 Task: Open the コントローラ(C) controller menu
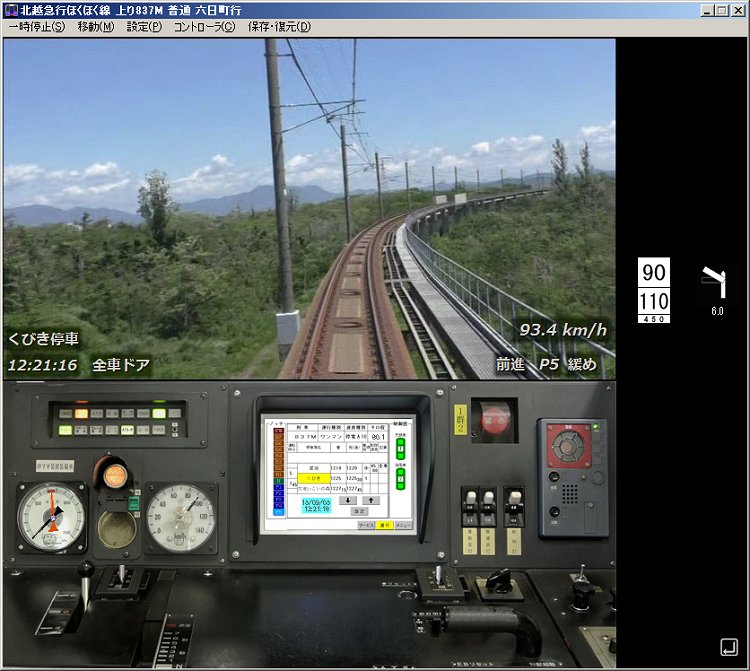click(204, 27)
